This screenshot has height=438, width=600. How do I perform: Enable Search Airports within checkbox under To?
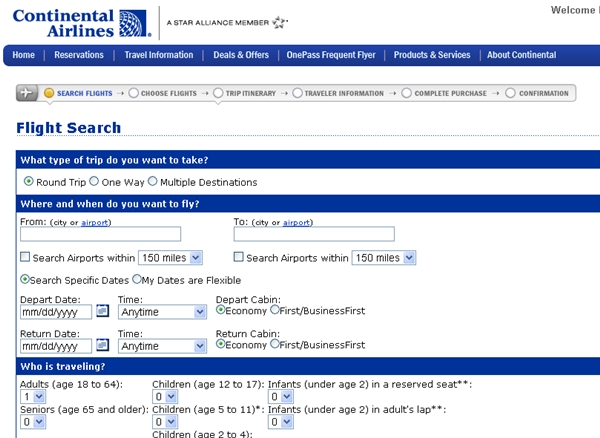[238, 257]
